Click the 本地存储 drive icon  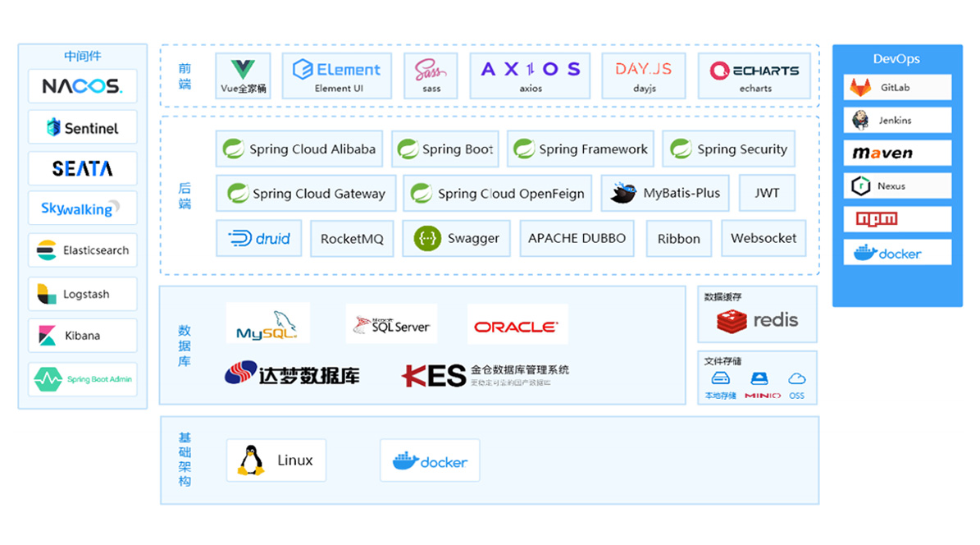click(721, 378)
